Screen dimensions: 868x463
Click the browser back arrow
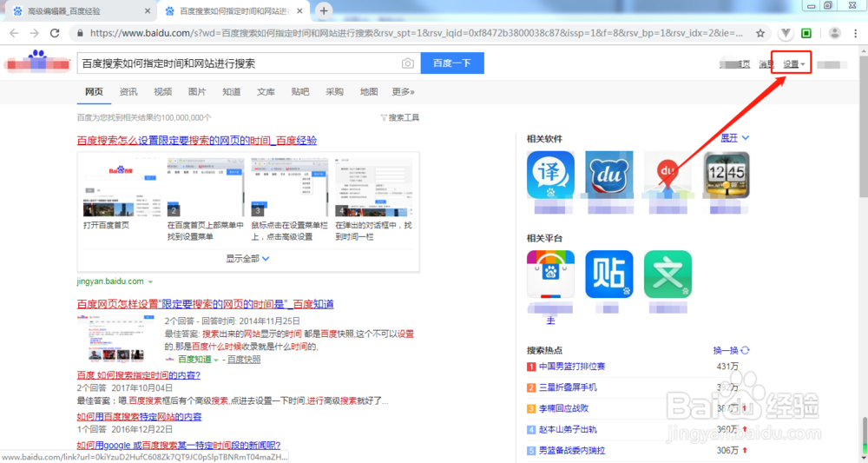(x=15, y=33)
